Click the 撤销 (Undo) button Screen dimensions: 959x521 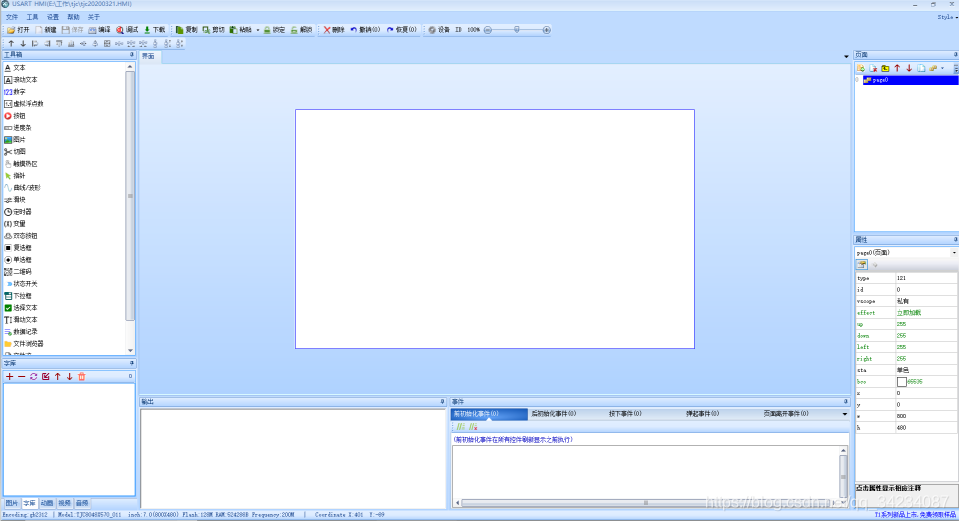coord(365,29)
